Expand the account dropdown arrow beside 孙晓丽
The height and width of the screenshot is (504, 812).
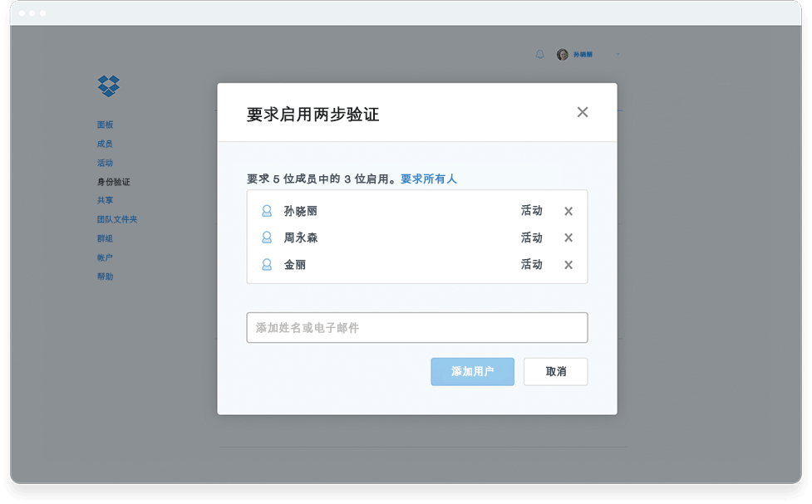pyautogui.click(x=617, y=55)
